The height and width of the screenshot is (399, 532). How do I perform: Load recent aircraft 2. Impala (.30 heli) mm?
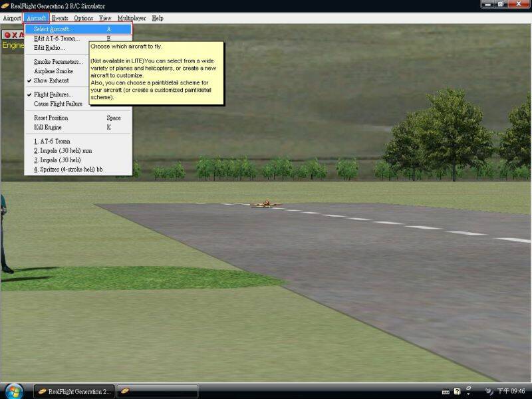78,151
